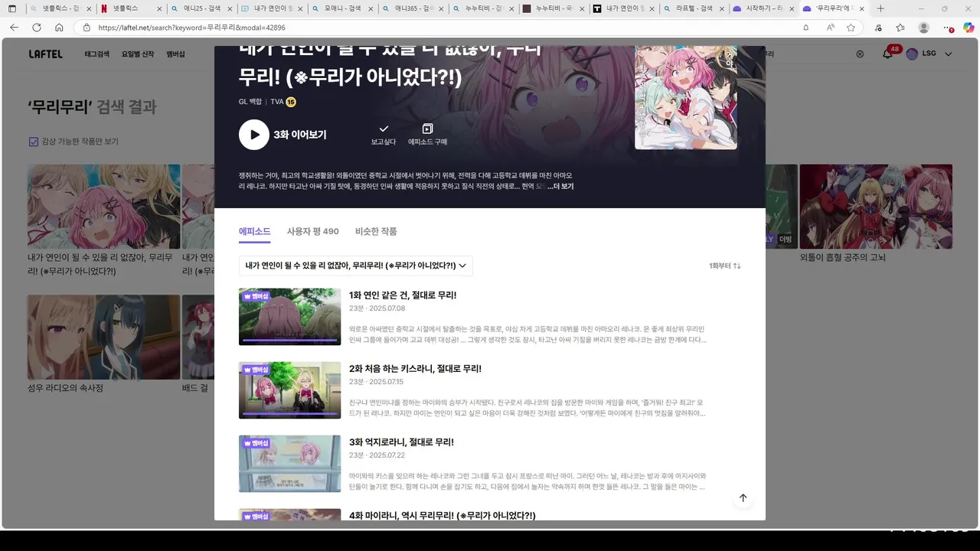This screenshot has width=980, height=551.
Task: Open the 비슷한 작품 tab
Action: (x=376, y=231)
